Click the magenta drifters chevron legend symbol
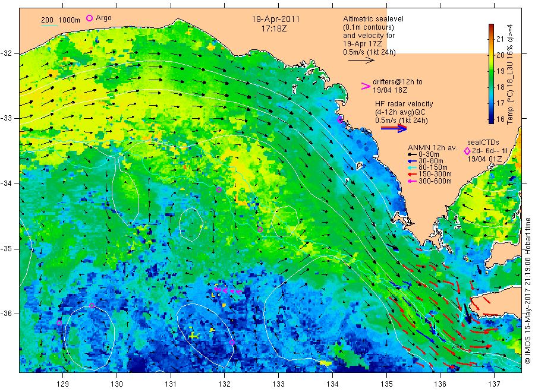This screenshot has height=392, width=535. click(366, 86)
